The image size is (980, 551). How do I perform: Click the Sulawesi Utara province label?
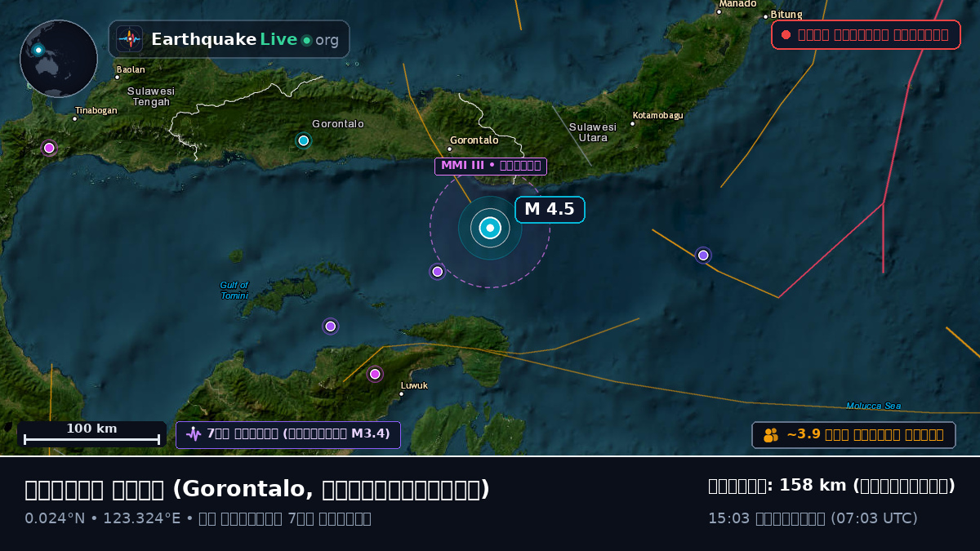[x=593, y=132]
